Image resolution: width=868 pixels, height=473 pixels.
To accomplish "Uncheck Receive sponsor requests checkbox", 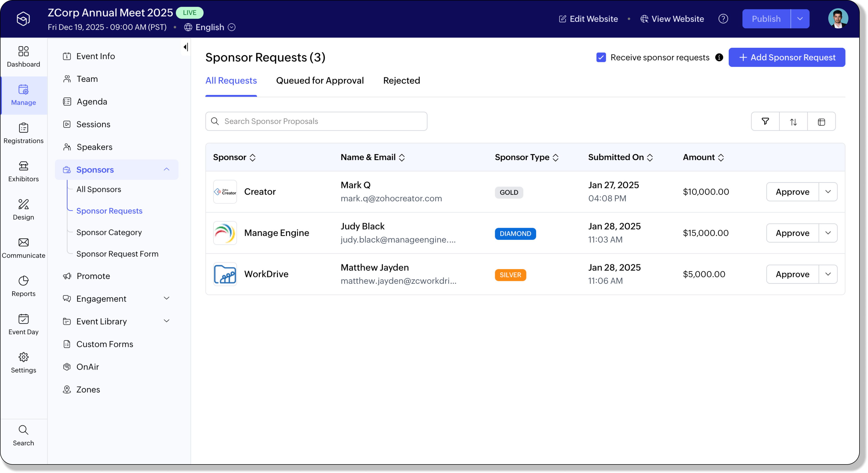I will (601, 57).
